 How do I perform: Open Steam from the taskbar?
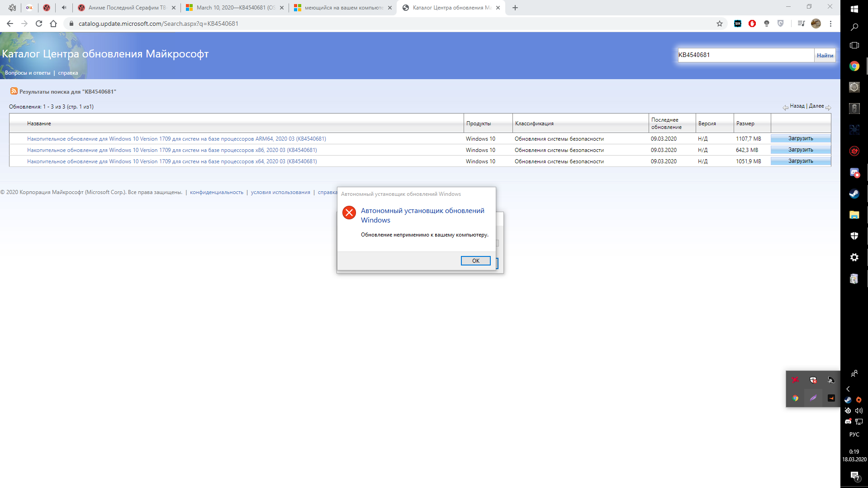854,194
